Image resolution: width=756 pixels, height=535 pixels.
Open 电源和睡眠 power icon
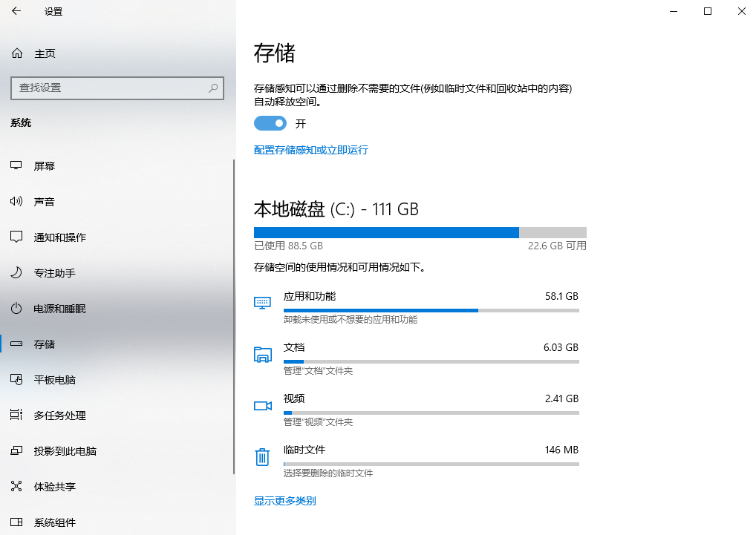[x=16, y=308]
